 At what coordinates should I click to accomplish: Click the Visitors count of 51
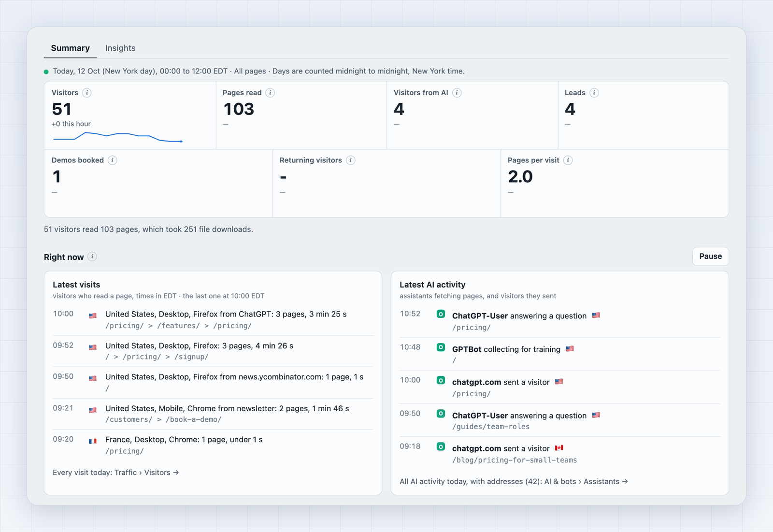(x=61, y=109)
